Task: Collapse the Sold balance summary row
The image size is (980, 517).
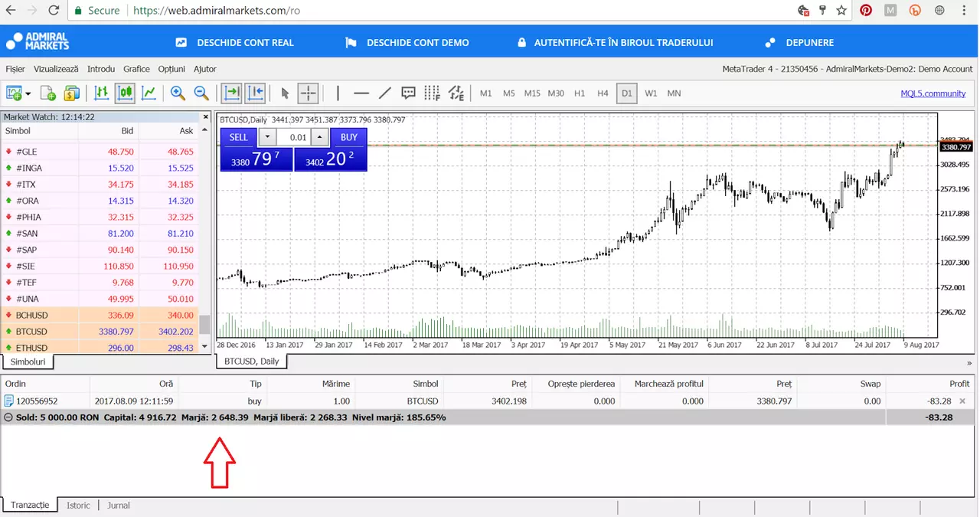Action: click(8, 417)
